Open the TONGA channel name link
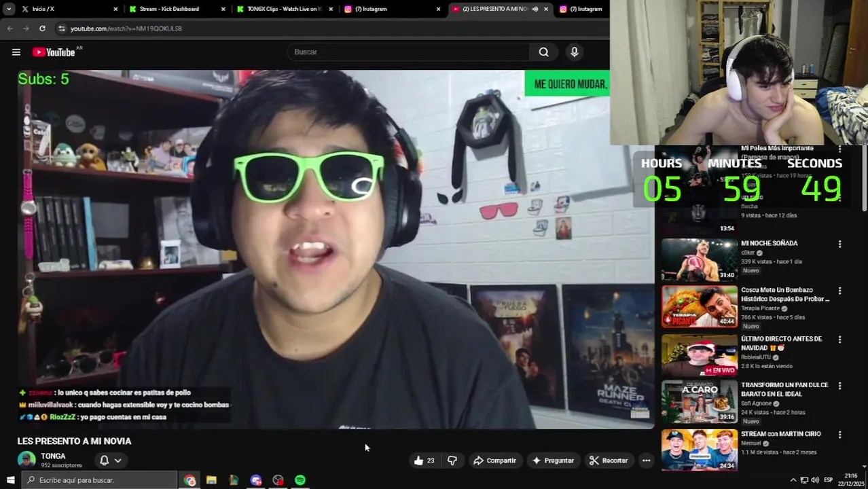 [x=53, y=456]
